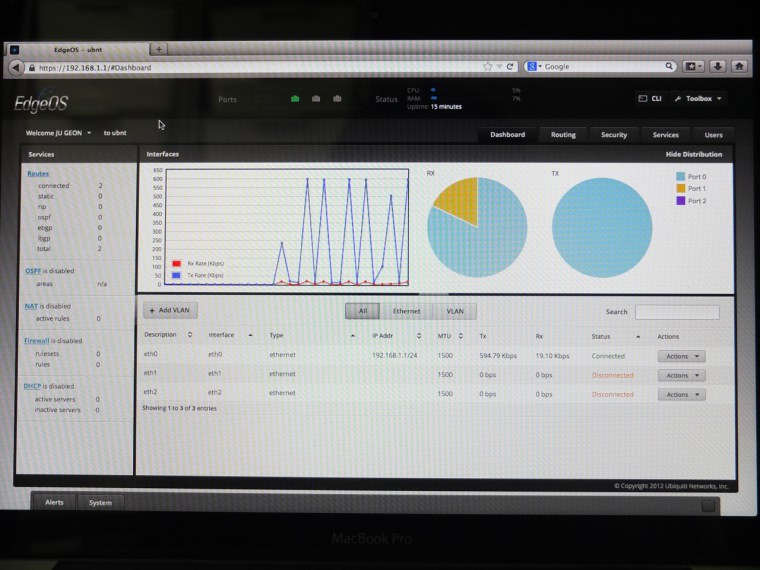Open the Toolbox dropdown menu
Viewport: 760px width, 570px height.
pyautogui.click(x=698, y=98)
